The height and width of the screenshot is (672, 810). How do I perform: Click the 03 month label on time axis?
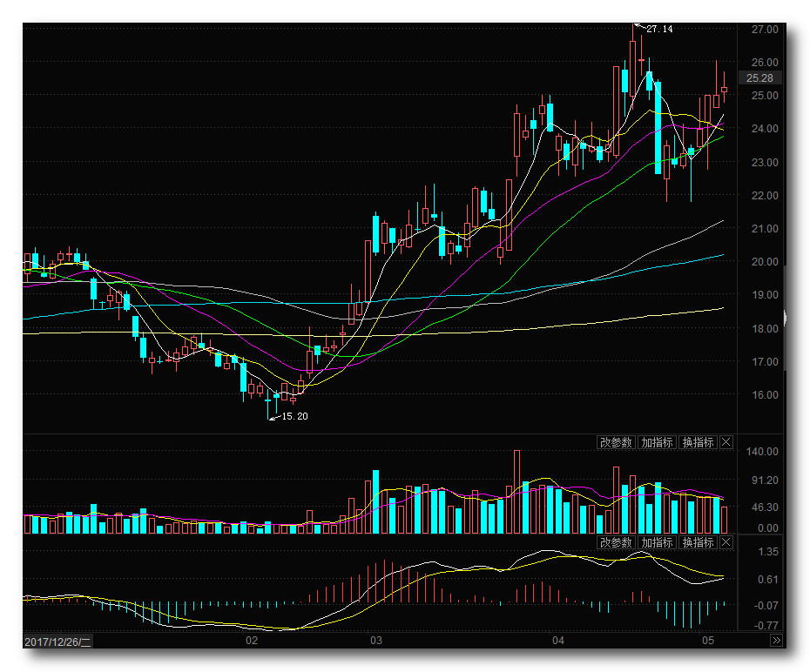point(376,642)
